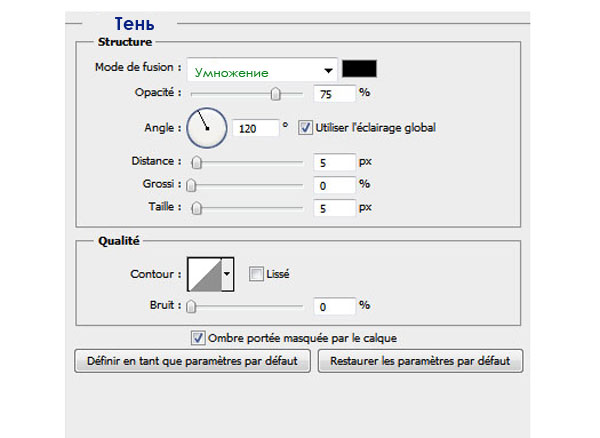Expand the Contour preset dropdown arrow
This screenshot has height=438, width=600.
click(227, 274)
